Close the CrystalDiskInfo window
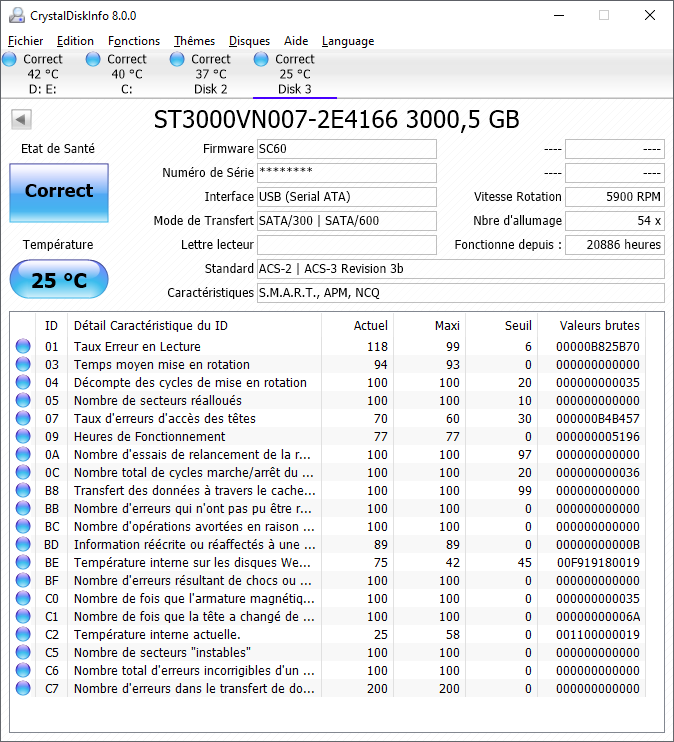The image size is (674, 742). click(x=650, y=15)
